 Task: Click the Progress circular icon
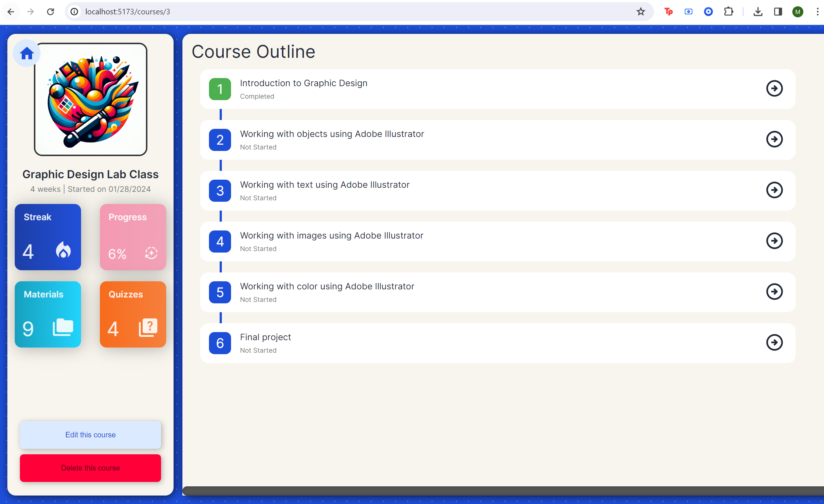click(x=151, y=253)
